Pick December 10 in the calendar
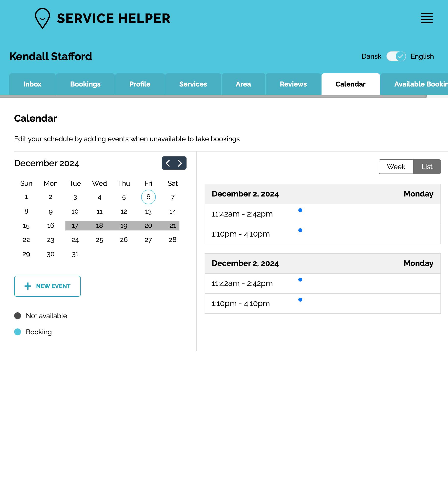 click(x=75, y=211)
